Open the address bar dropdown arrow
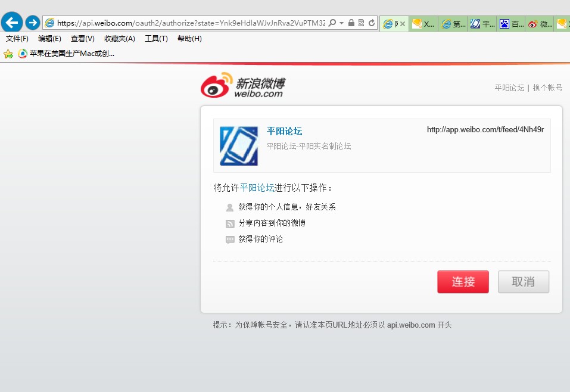 point(341,23)
